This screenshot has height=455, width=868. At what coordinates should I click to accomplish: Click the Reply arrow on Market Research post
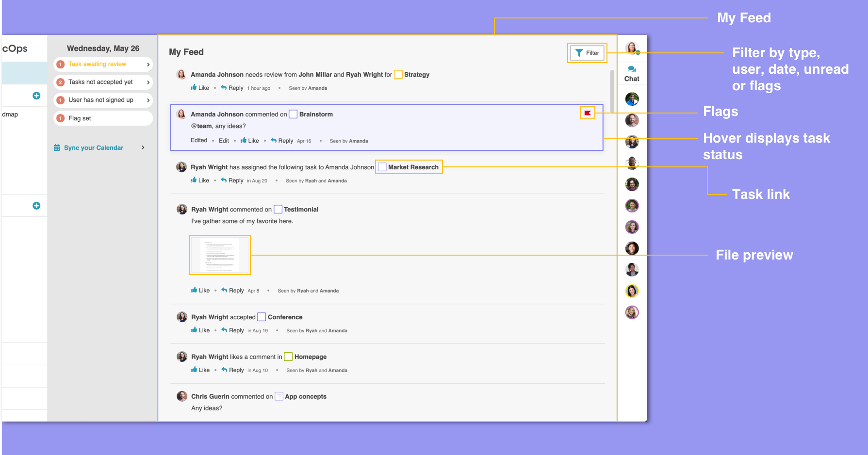[224, 180]
